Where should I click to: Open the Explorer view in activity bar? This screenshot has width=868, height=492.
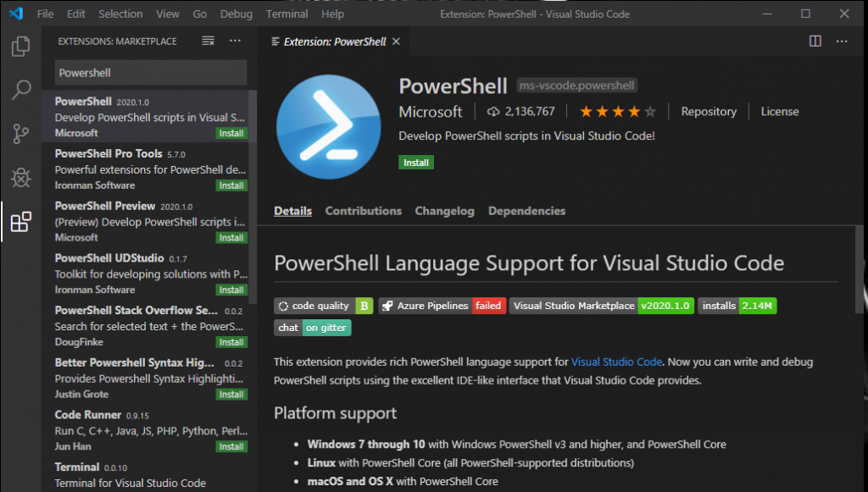pyautogui.click(x=20, y=46)
